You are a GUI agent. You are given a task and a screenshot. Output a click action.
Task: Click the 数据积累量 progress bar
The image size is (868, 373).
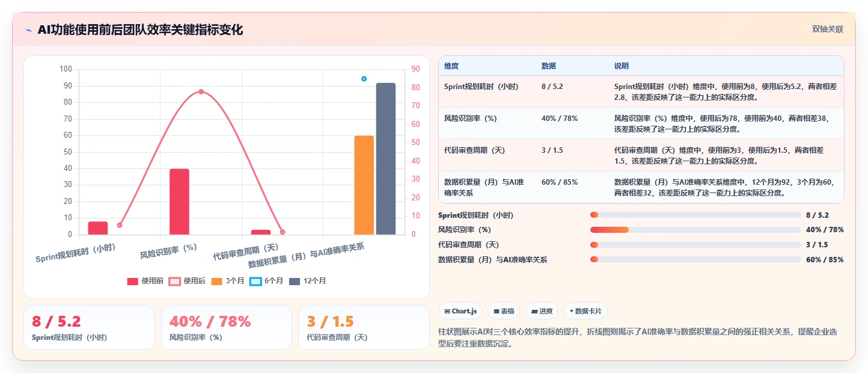coord(695,259)
